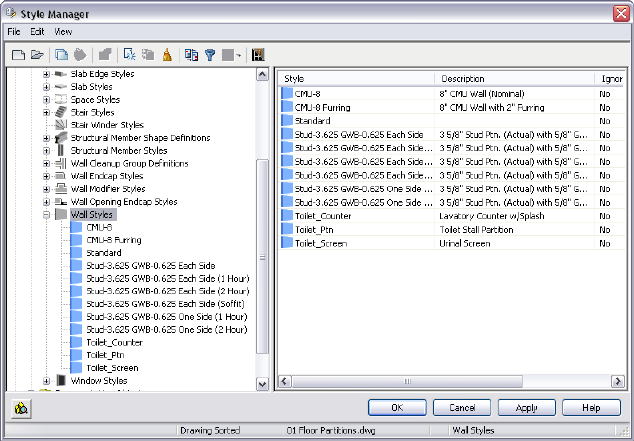634x441 pixels.
Task: Click the Wall Styles icon ending the toolbar
Action: [x=258, y=55]
